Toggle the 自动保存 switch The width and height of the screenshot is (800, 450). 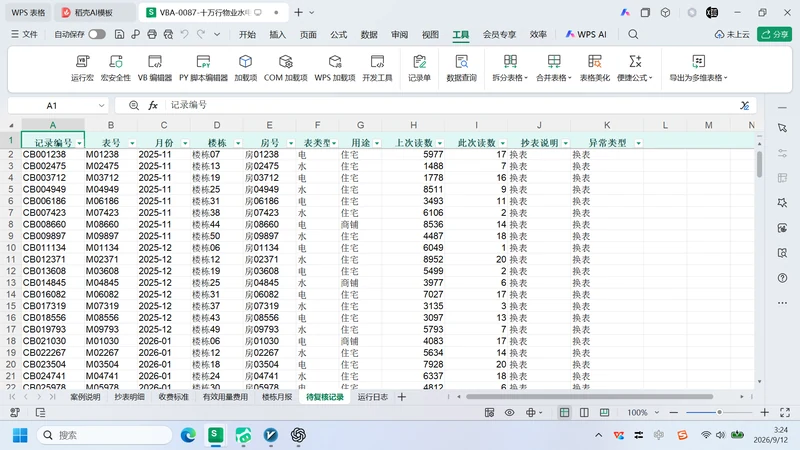(97, 34)
